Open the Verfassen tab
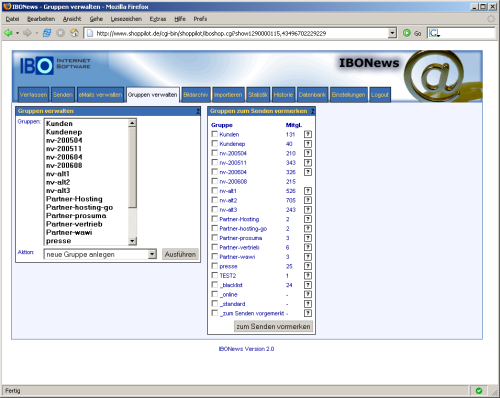The image size is (500, 398). coord(33,95)
